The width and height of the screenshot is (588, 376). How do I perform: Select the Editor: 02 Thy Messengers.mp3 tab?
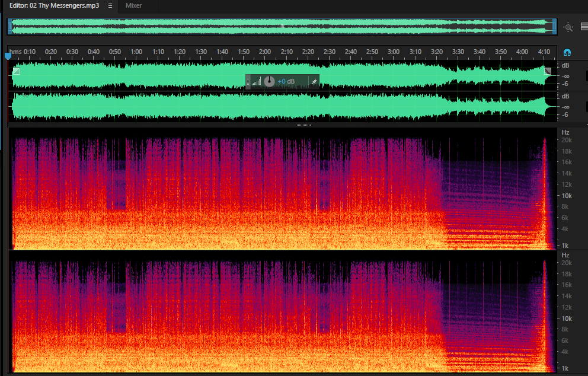(x=55, y=5)
